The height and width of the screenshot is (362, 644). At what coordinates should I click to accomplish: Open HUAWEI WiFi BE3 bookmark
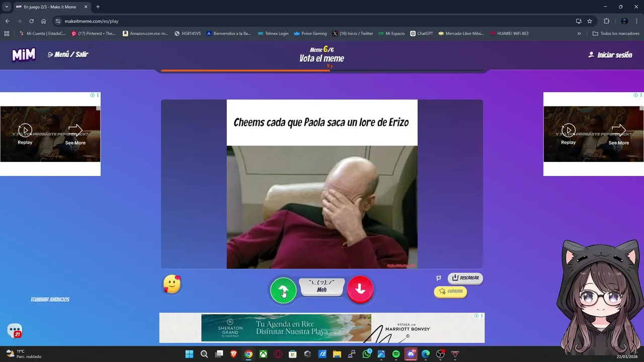510,34
